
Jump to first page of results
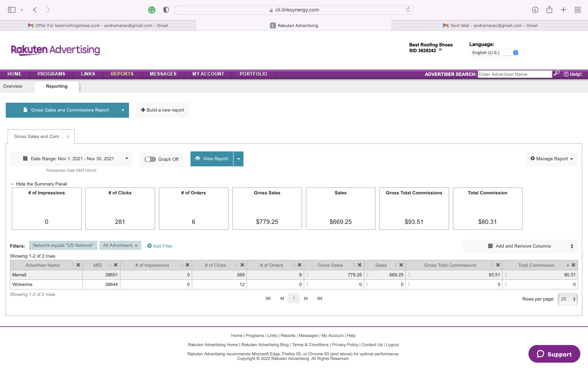pyautogui.click(x=268, y=298)
